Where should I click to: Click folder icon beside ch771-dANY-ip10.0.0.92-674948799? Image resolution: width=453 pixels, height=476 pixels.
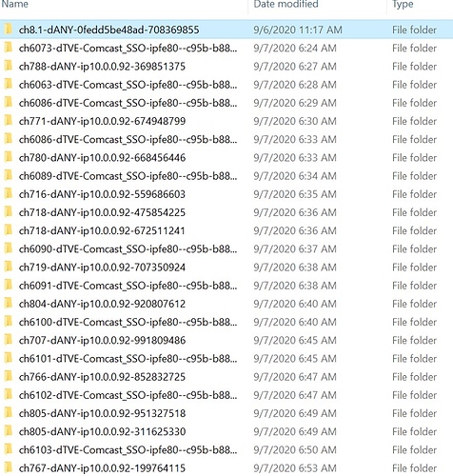click(8, 121)
